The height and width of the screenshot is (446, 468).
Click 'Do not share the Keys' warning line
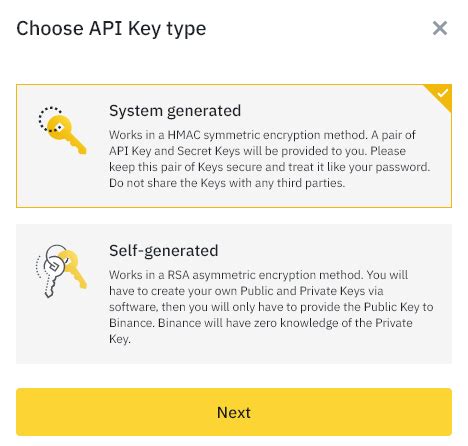227,183
